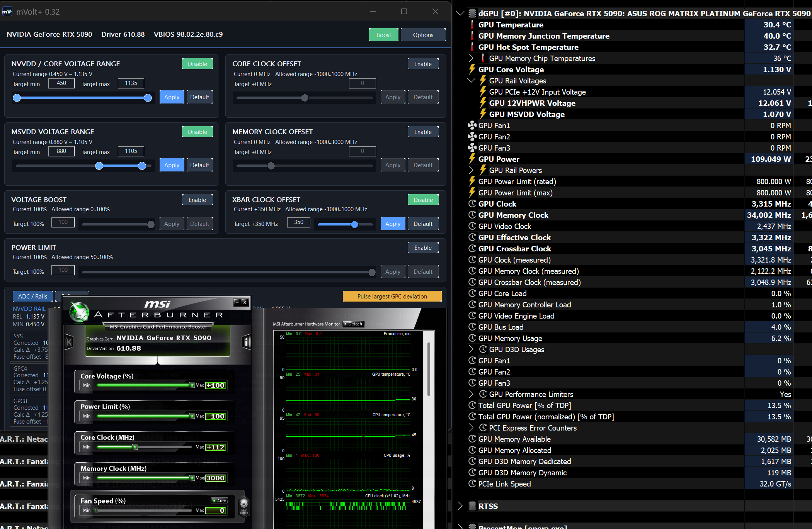Image resolution: width=812 pixels, height=529 pixels.
Task: Click the dGPU sensor chip icon
Action: tap(472, 14)
